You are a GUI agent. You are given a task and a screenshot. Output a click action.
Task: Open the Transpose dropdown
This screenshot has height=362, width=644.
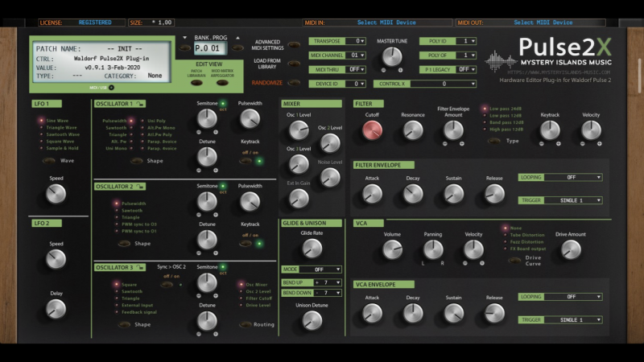(337, 41)
